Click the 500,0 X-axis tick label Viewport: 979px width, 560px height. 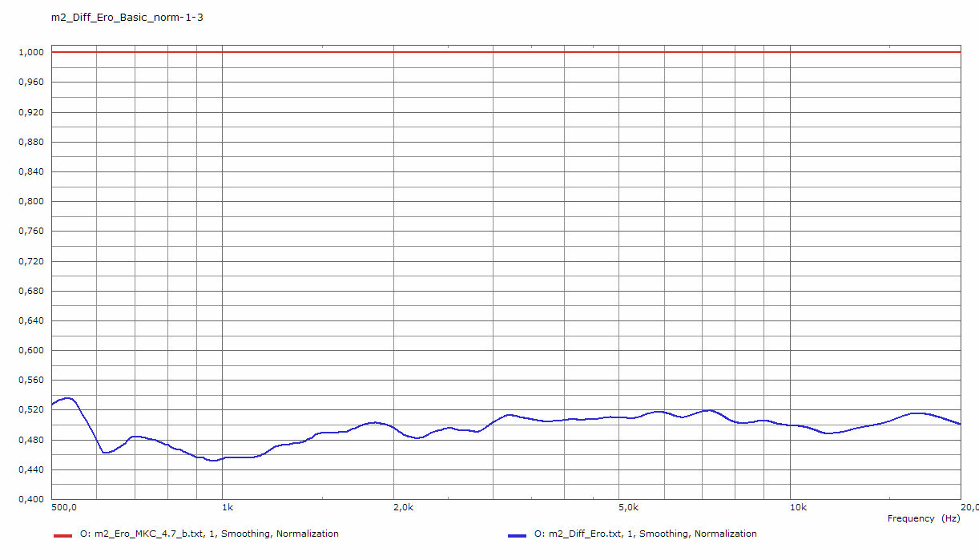point(62,508)
